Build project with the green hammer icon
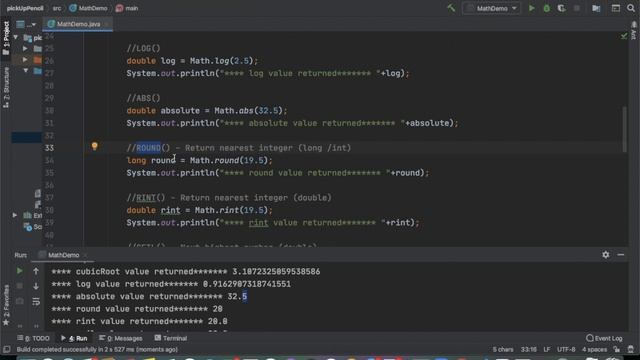The height and width of the screenshot is (360, 640). [451, 8]
